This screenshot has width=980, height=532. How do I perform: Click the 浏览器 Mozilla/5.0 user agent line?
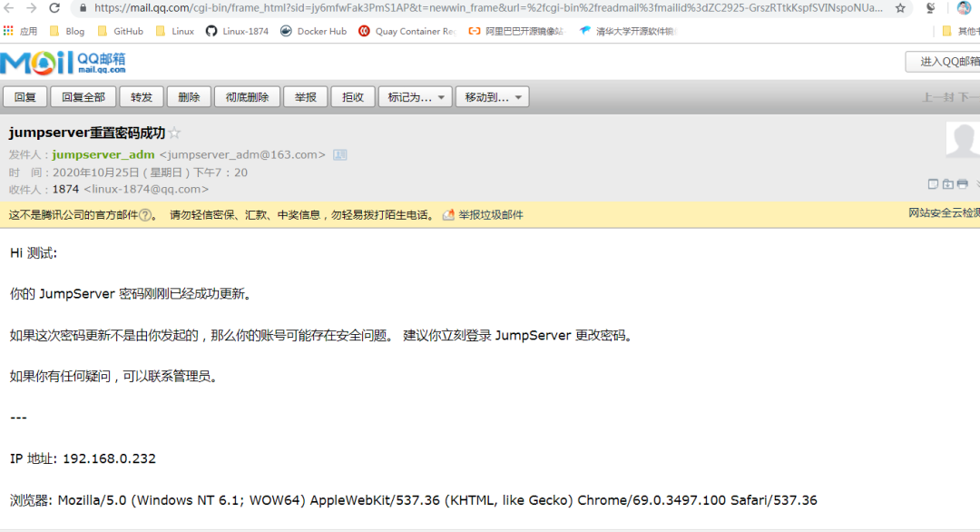click(x=413, y=500)
